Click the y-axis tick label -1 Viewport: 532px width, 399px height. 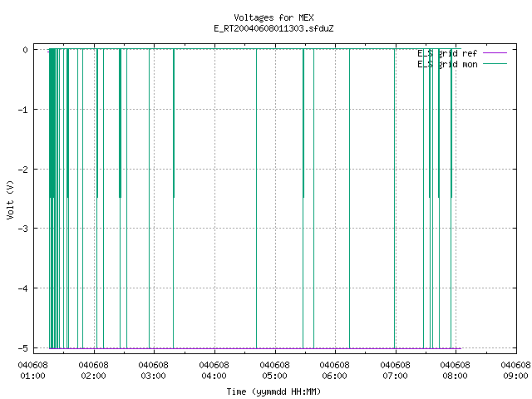coord(22,110)
